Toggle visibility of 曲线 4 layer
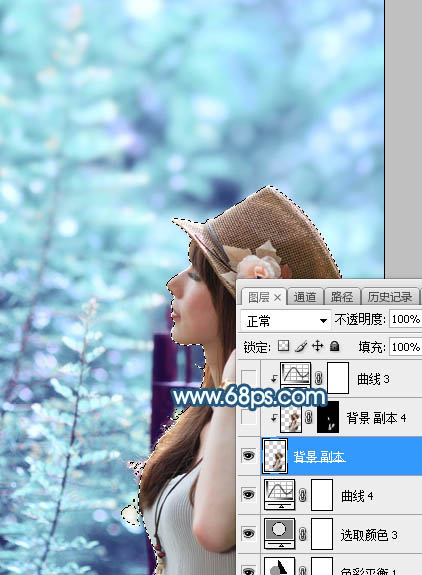The width and height of the screenshot is (422, 575). [x=249, y=495]
